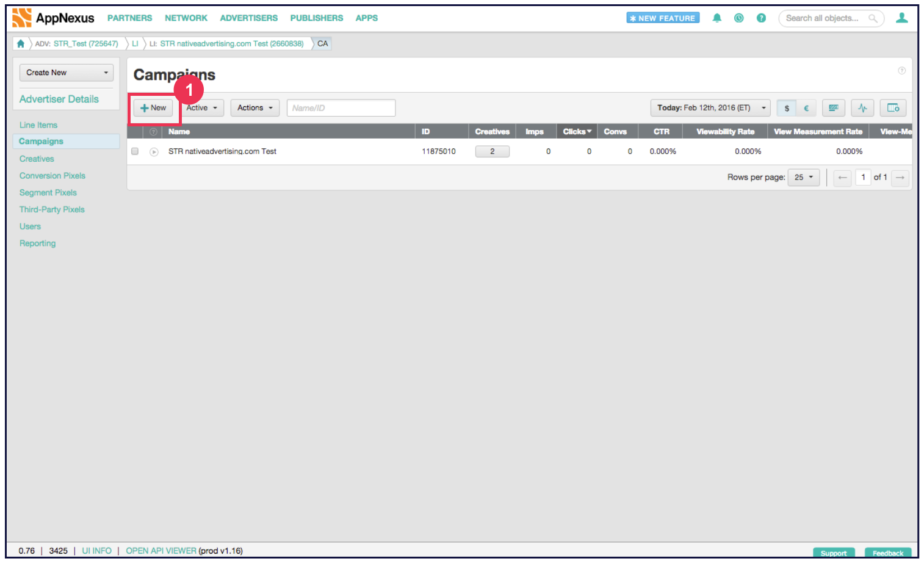Viewport: 924px width, 564px height.
Task: Go to Line Items in sidebar
Action: [38, 125]
